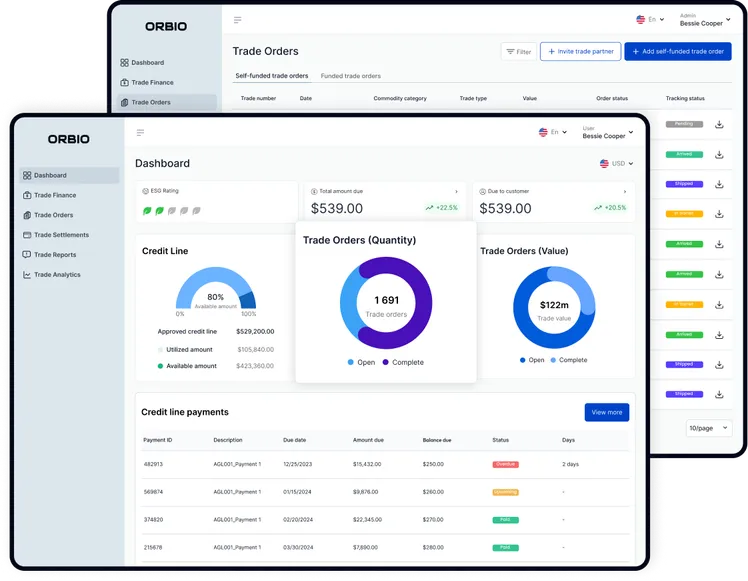Click Due to customer icon
Screen dimensions: 748x581
click(482, 191)
